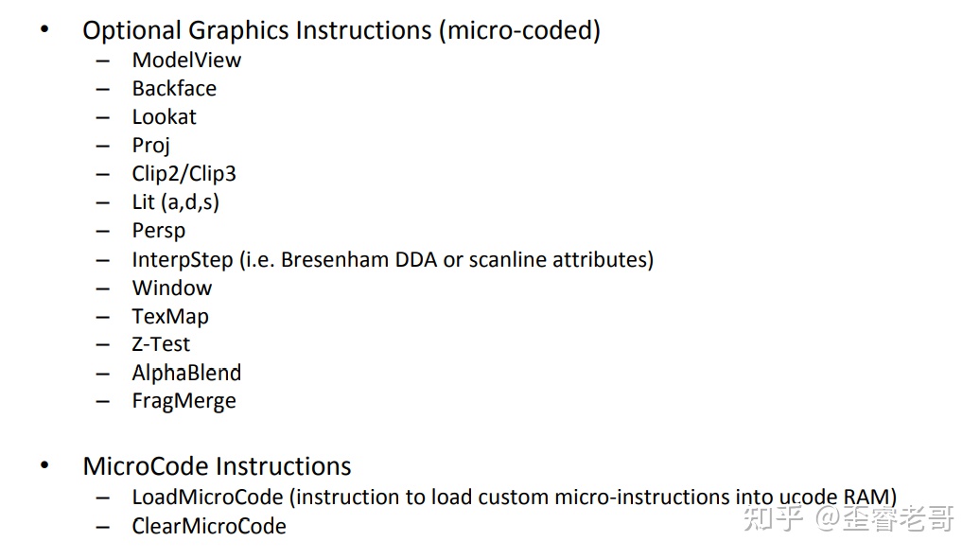Select the LoadMicroCode instruction line
The width and height of the screenshot is (980, 559).
514,497
